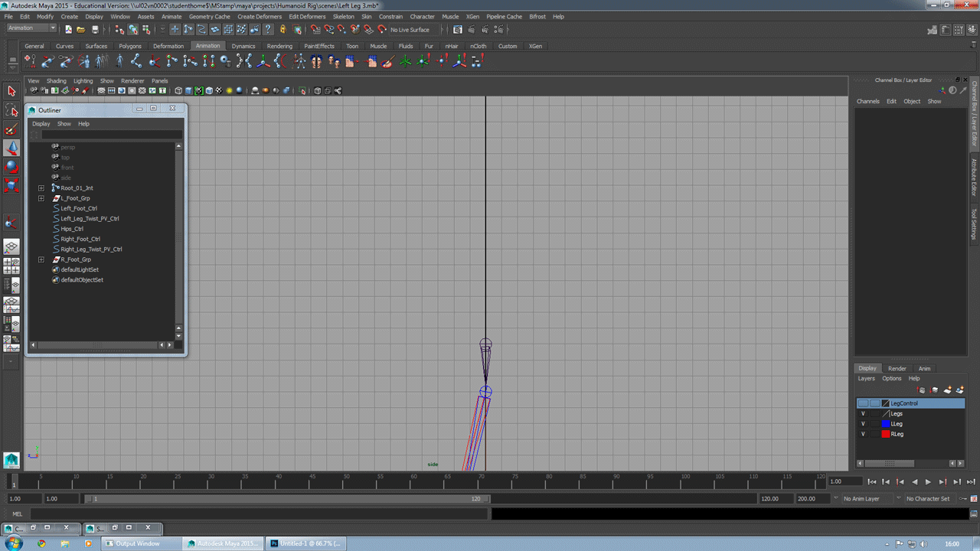
Task: Switch to the Render tab in Layer Editor
Action: [x=897, y=368]
